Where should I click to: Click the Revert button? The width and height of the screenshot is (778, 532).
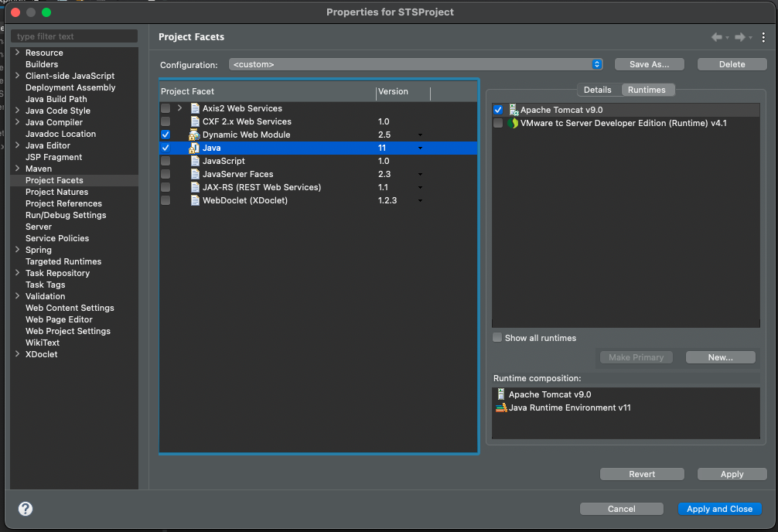(642, 475)
